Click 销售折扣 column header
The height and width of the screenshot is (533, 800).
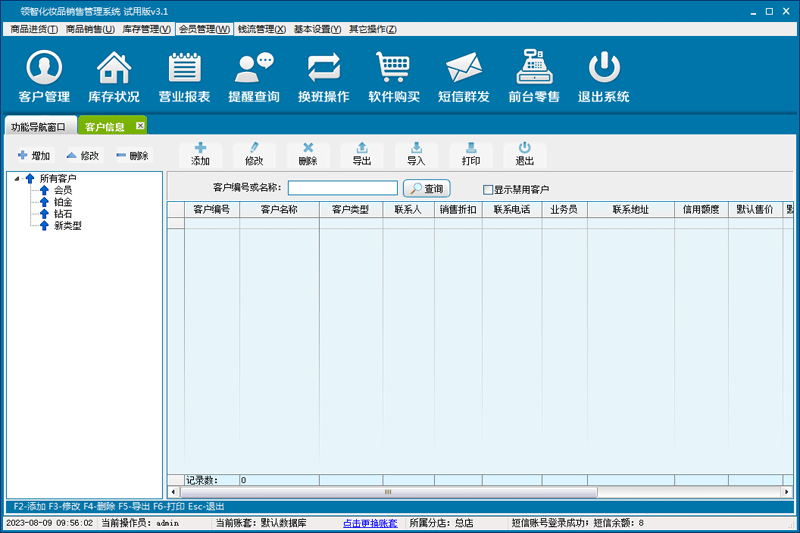click(x=458, y=210)
